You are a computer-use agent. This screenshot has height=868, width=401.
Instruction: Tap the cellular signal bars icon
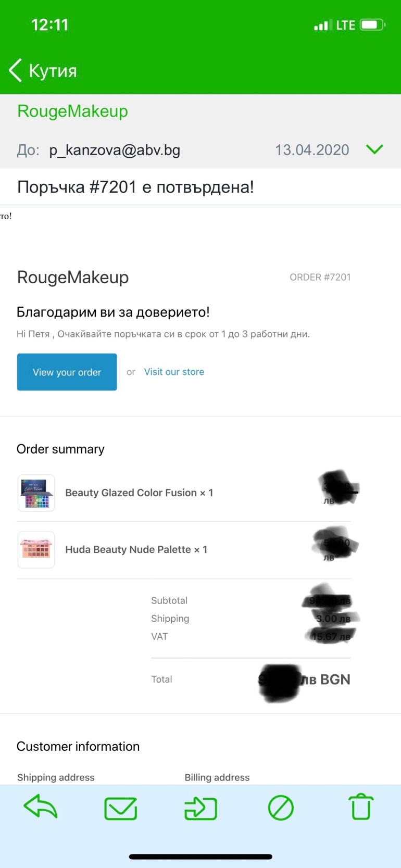tap(321, 25)
